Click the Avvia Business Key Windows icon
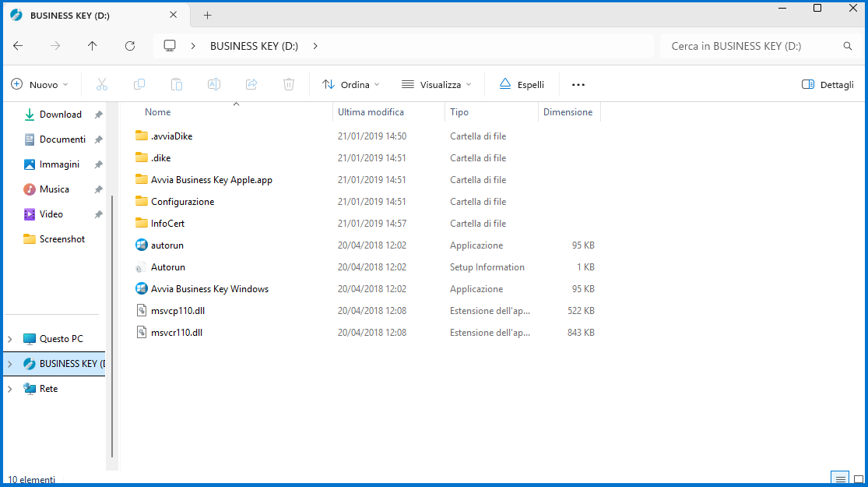Image resolution: width=868 pixels, height=487 pixels. point(142,288)
